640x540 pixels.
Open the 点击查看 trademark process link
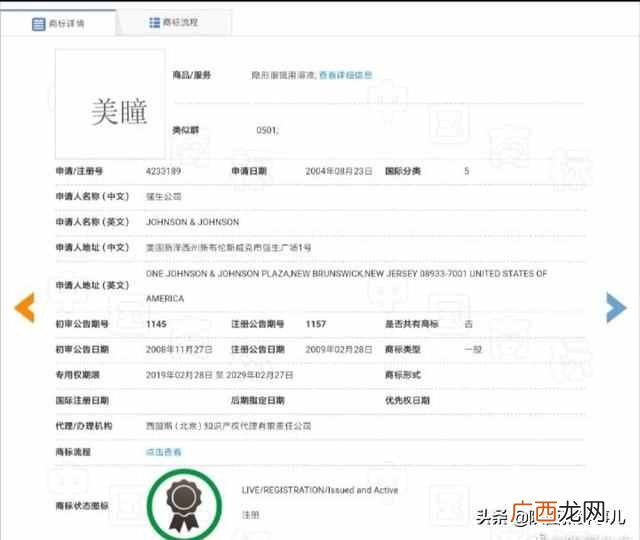[163, 452]
